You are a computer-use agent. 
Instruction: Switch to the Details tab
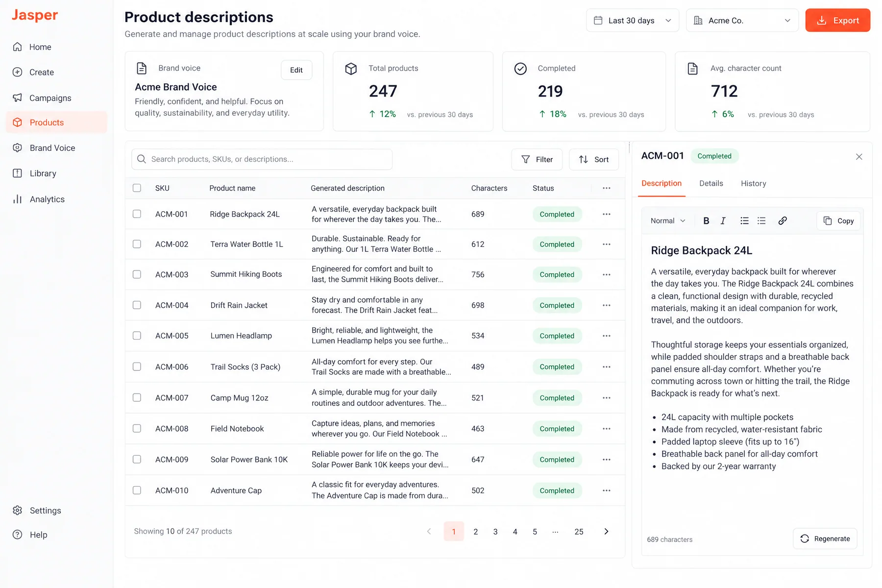point(711,184)
